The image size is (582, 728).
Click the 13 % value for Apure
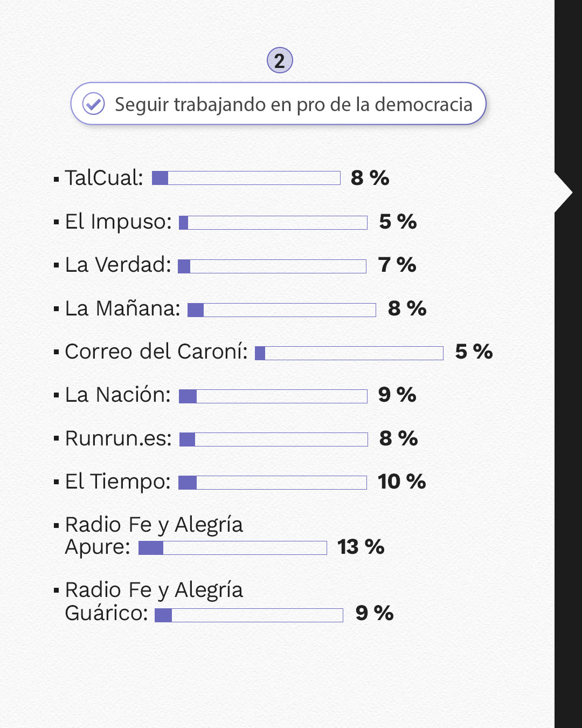(361, 547)
